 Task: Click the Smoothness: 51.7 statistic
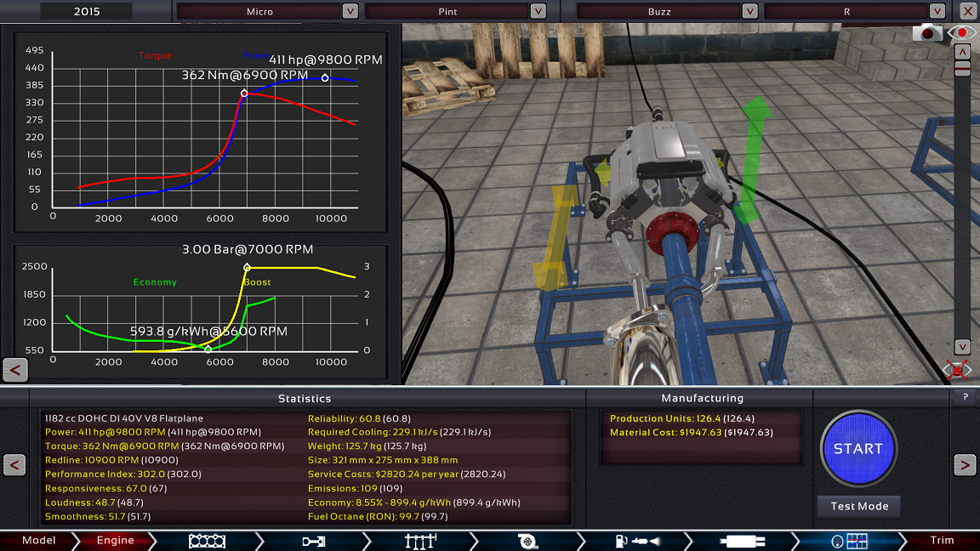click(x=98, y=517)
